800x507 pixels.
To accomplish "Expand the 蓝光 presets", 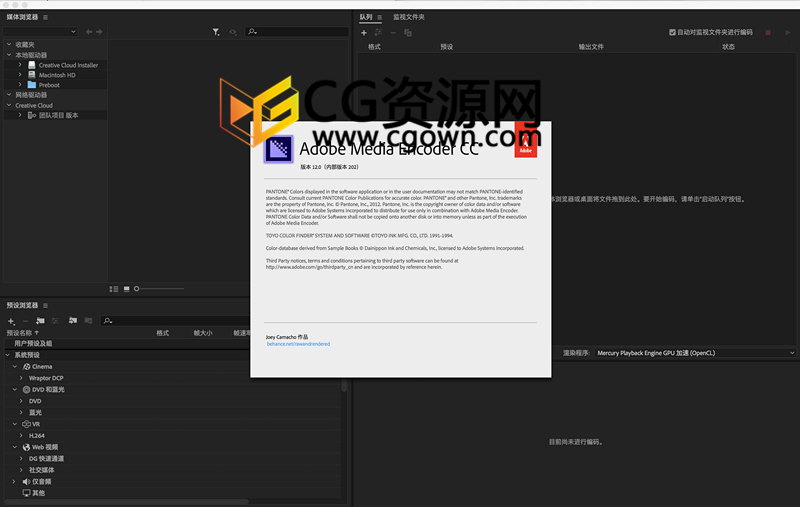I will click(21, 412).
